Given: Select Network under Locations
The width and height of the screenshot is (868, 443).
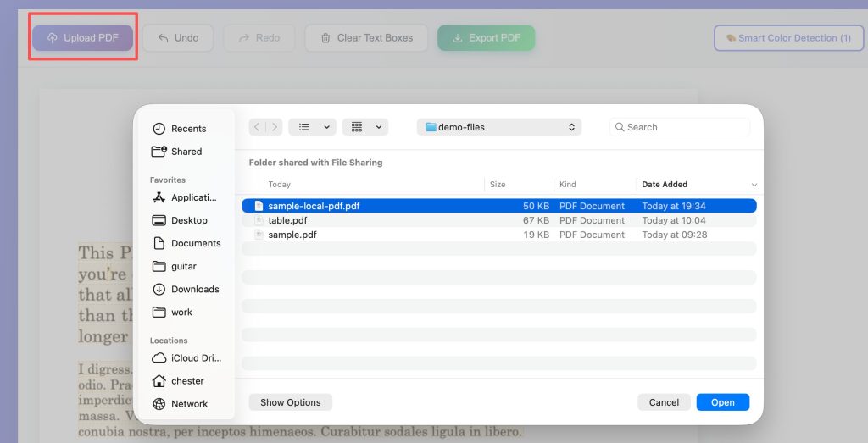Looking at the screenshot, I should tap(180, 404).
